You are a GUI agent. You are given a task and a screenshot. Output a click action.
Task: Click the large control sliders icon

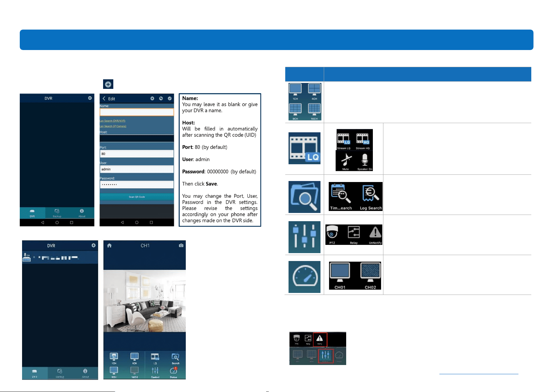click(304, 237)
